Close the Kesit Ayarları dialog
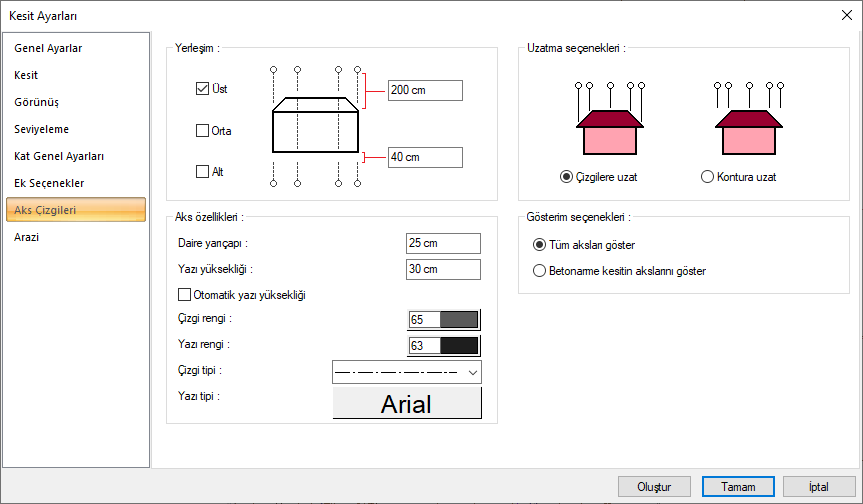The width and height of the screenshot is (863, 504). 846,14
